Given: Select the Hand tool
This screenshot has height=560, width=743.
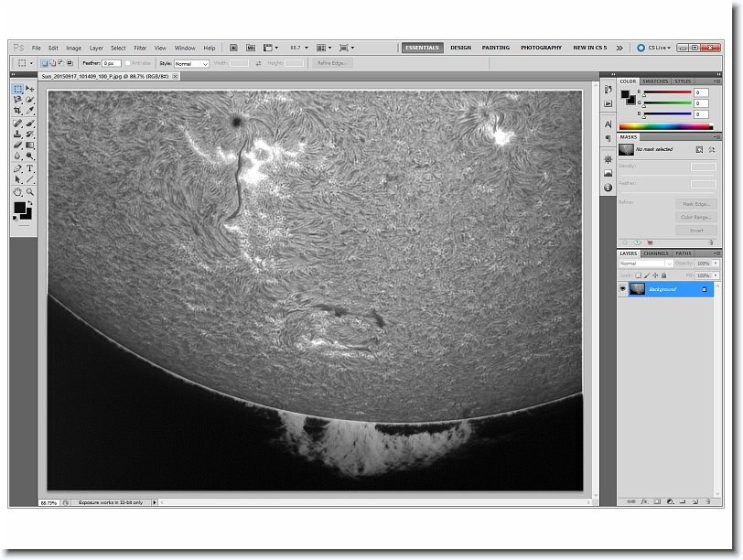Looking at the screenshot, I should (18, 192).
